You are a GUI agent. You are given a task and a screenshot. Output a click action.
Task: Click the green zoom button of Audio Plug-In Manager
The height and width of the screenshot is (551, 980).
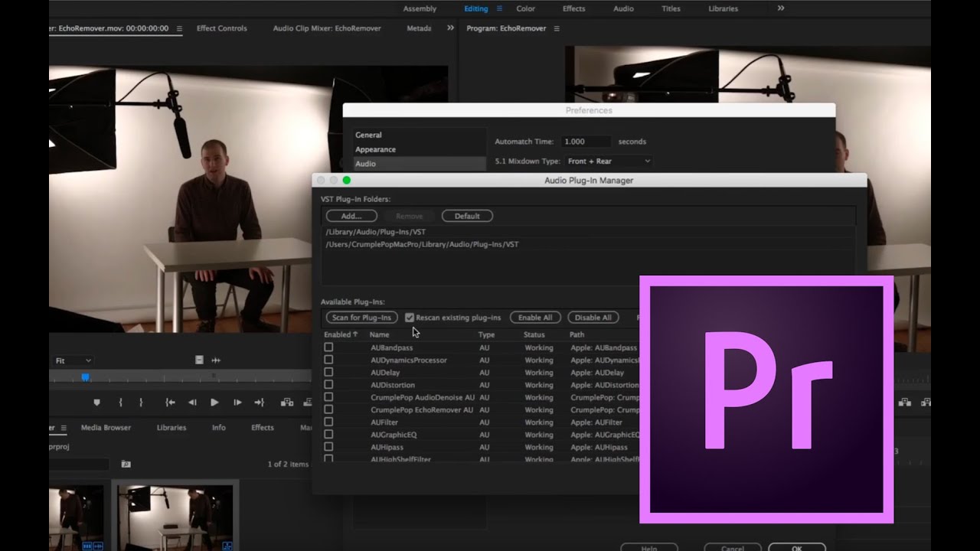coord(346,181)
